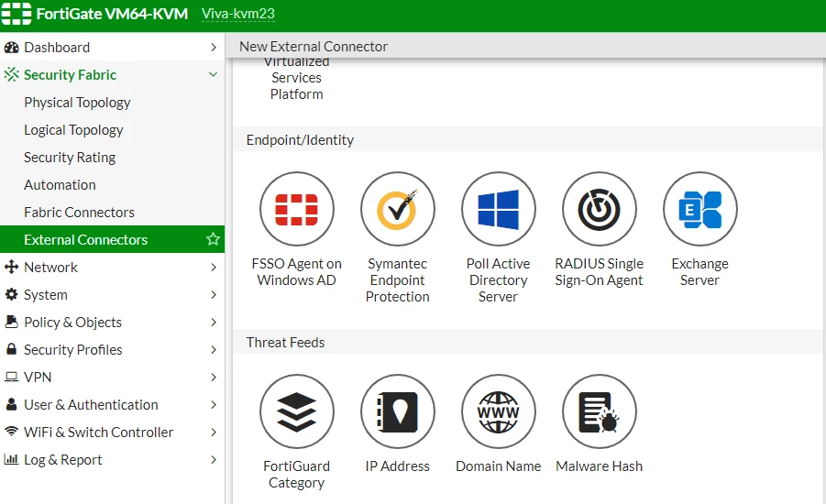
Task: Click the Virtualized Services Platform connector label
Action: [297, 79]
